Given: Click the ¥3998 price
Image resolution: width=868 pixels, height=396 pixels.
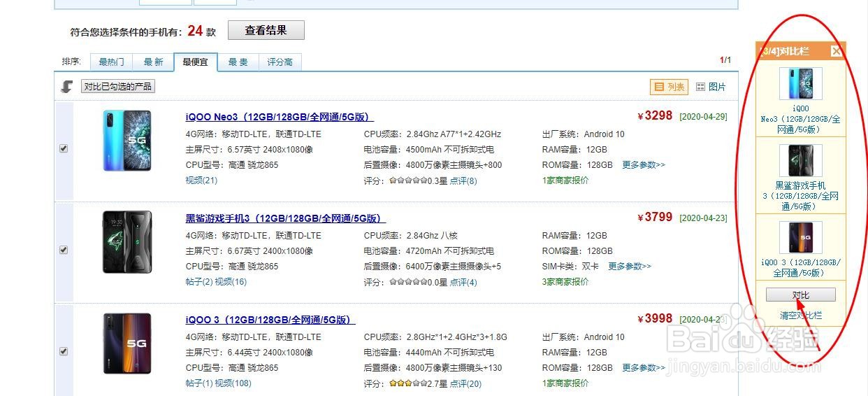Looking at the screenshot, I should [655, 319].
